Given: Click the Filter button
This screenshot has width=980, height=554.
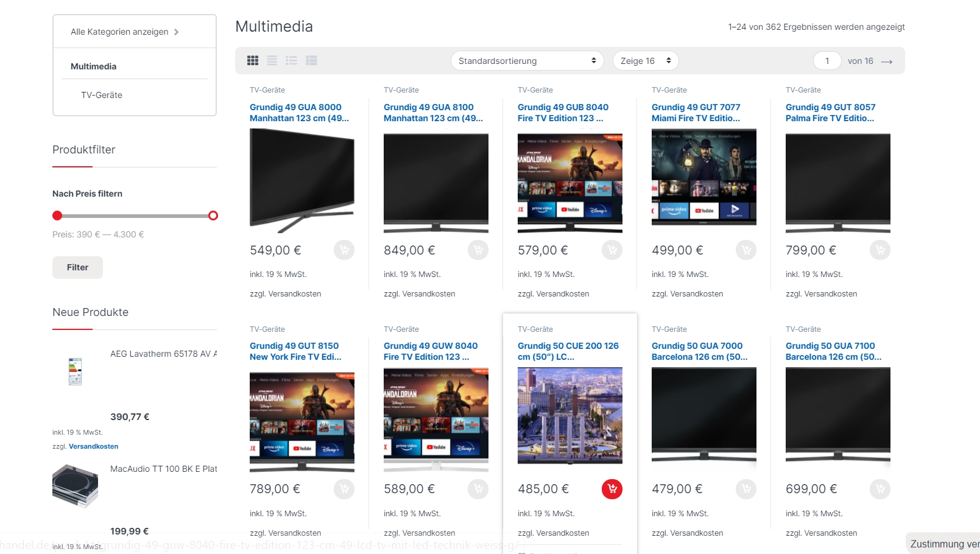Looking at the screenshot, I should click(77, 267).
